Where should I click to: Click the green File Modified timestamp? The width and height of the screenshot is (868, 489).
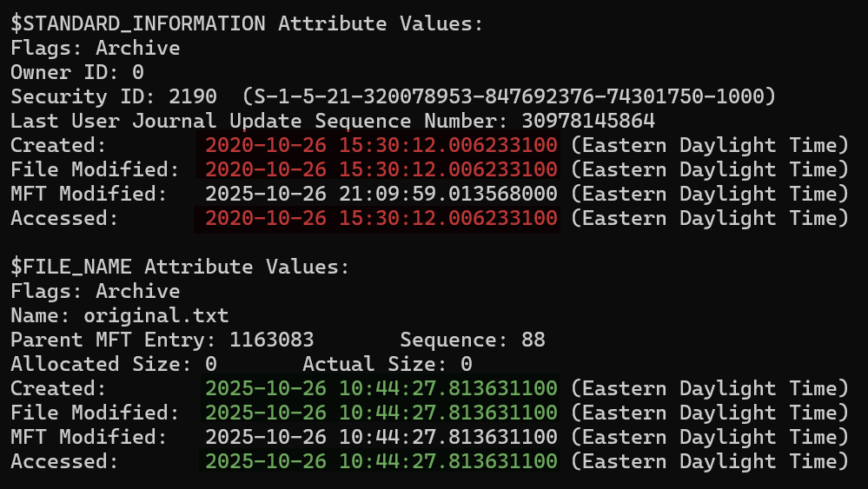pyautogui.click(x=381, y=413)
